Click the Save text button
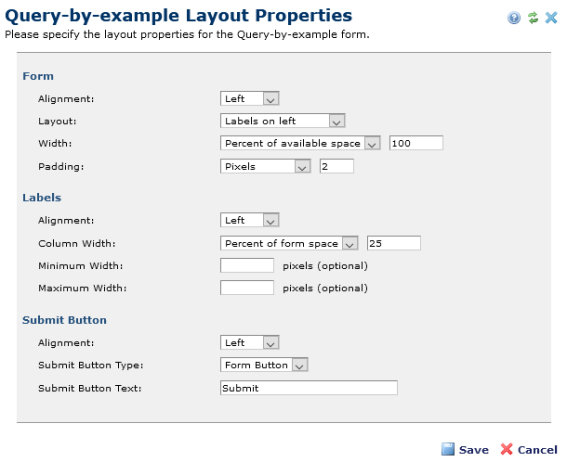This screenshot has height=462, width=567. coord(474,450)
